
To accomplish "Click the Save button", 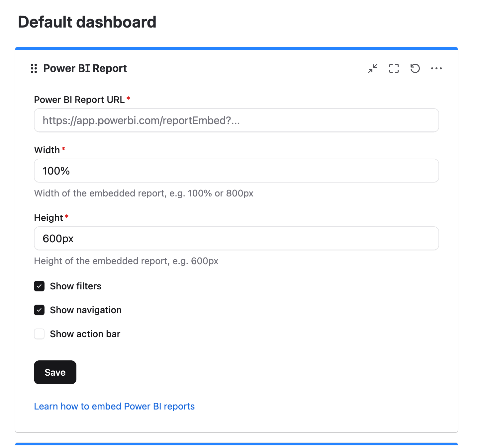I will coord(55,372).
